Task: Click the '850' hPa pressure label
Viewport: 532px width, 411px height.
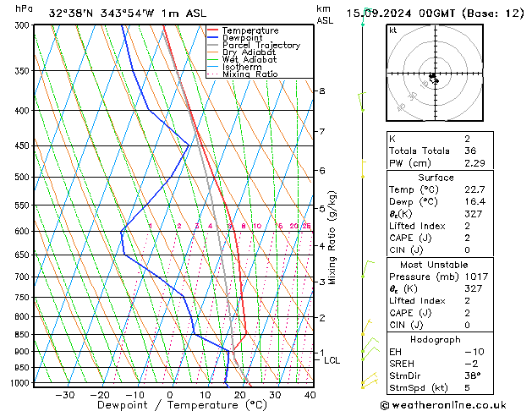Action: [24, 335]
